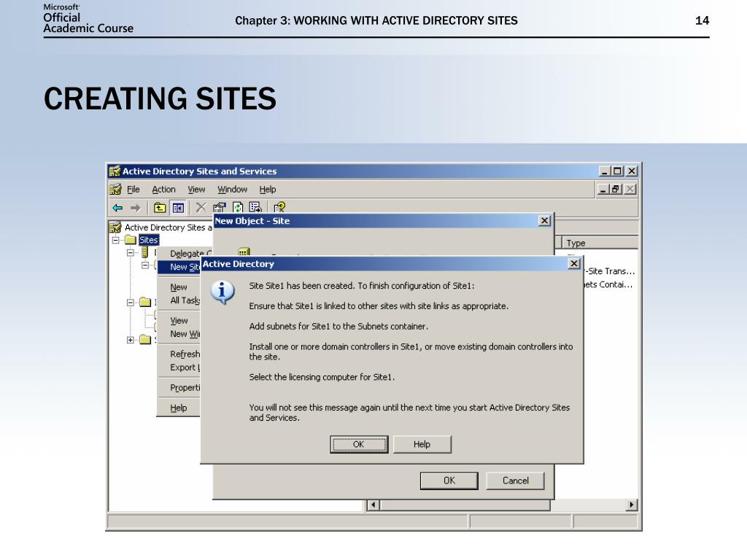
Task: Toggle the Show/Hide Console Tree icon
Action: [178, 208]
